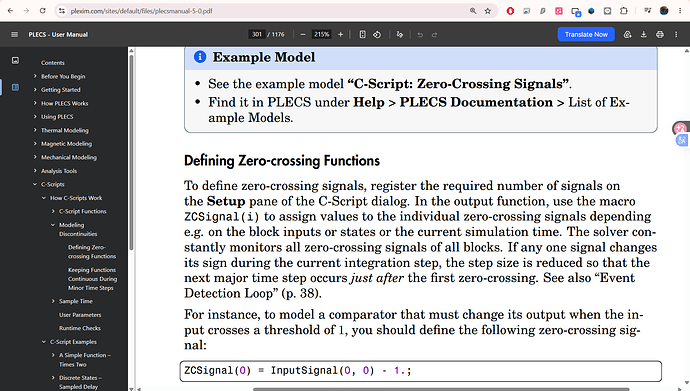The width and height of the screenshot is (690, 391).
Task: Open the Chrome profile avatar
Action: click(664, 11)
